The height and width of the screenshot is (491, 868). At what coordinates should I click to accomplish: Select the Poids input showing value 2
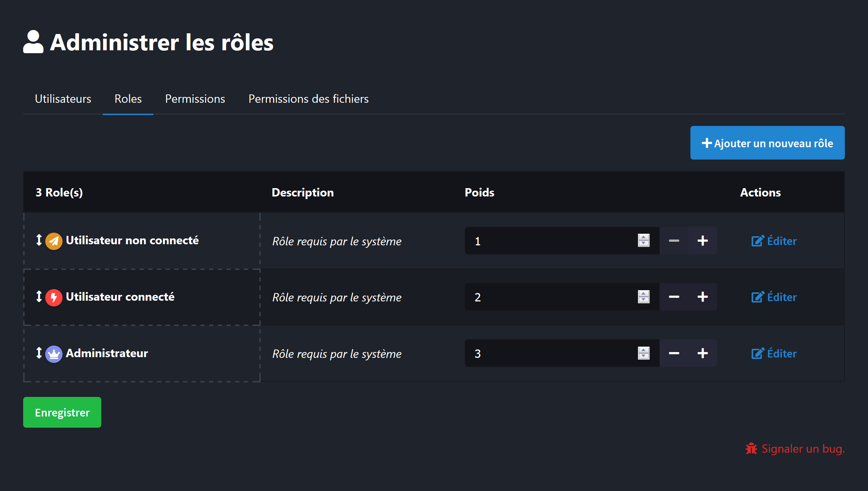point(542,297)
